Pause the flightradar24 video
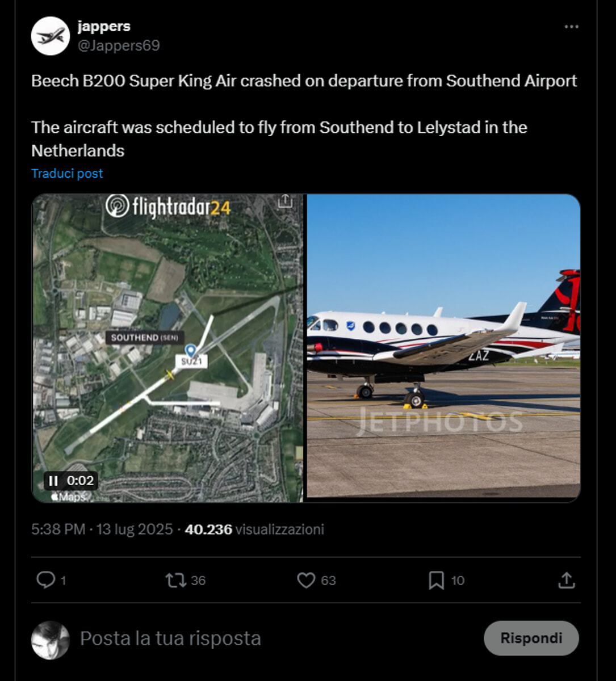616x681 pixels. [53, 481]
